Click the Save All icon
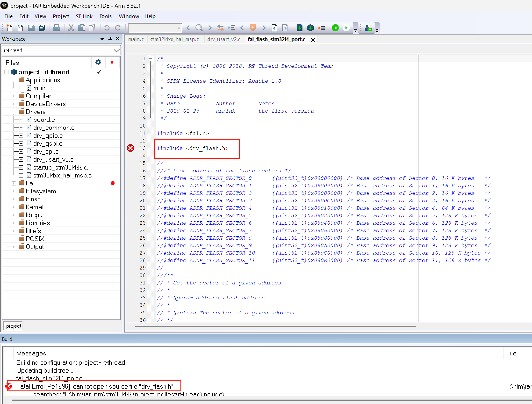The width and height of the screenshot is (532, 404). (x=42, y=28)
